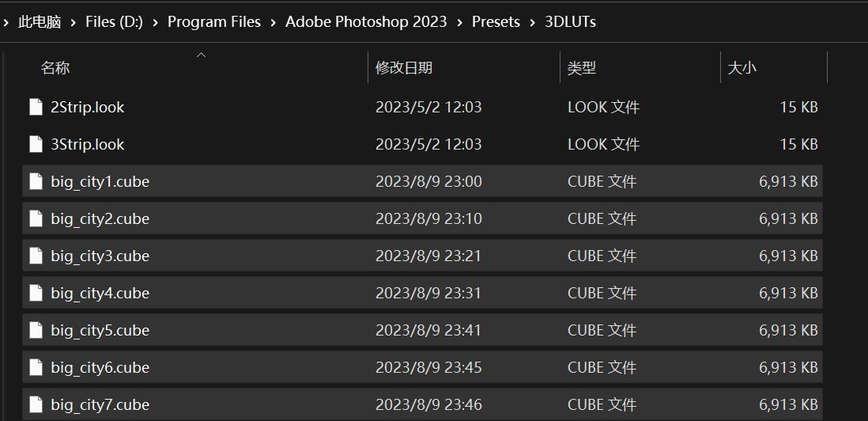The width and height of the screenshot is (868, 421).
Task: Navigate to Adobe Photoshop 2023 breadcrumb
Action: 366,22
